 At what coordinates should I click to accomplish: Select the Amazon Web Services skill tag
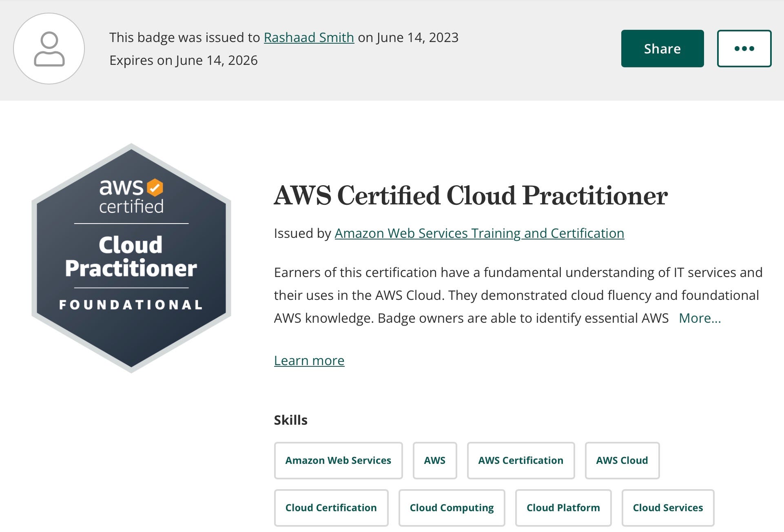(x=338, y=461)
